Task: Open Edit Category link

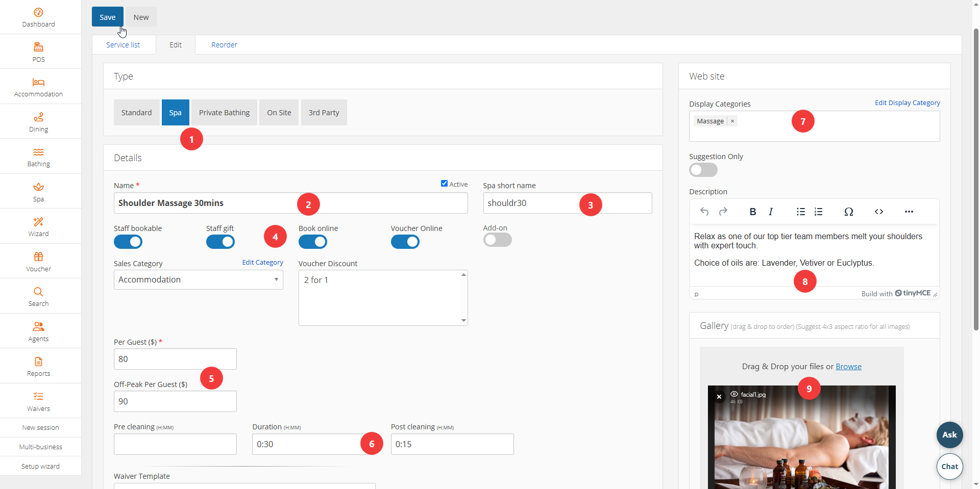Action: (263, 263)
